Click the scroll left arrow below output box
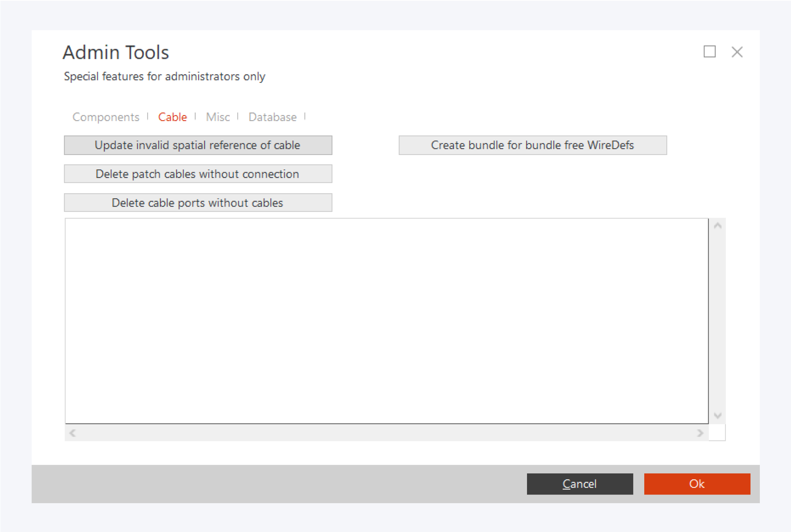This screenshot has height=532, width=791. [72, 433]
